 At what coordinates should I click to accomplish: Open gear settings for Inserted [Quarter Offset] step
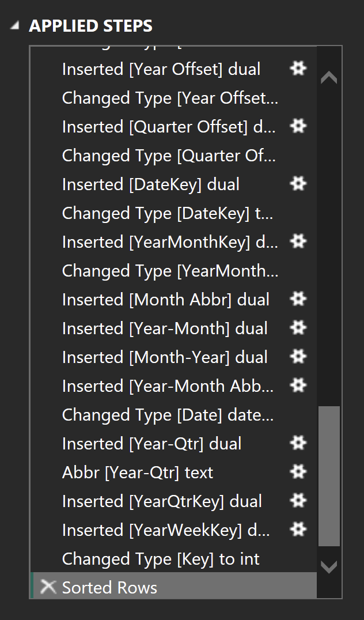[x=298, y=126]
